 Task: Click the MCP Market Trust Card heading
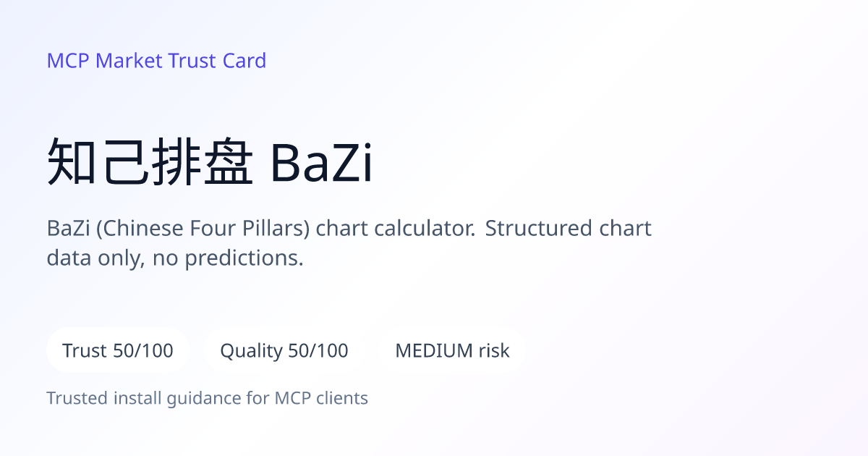(156, 61)
